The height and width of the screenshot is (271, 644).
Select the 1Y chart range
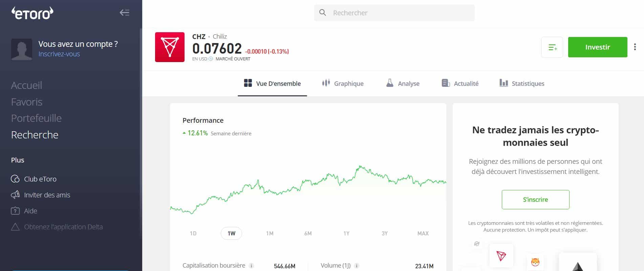(346, 233)
